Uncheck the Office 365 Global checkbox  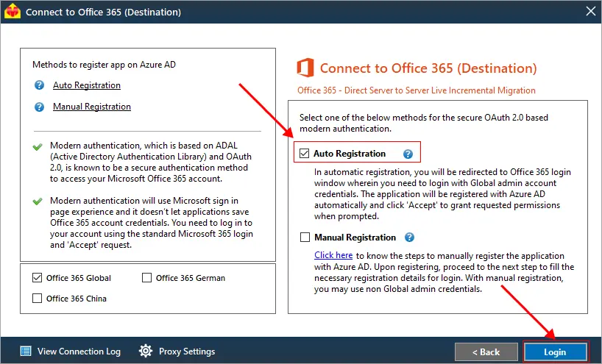[37, 278]
